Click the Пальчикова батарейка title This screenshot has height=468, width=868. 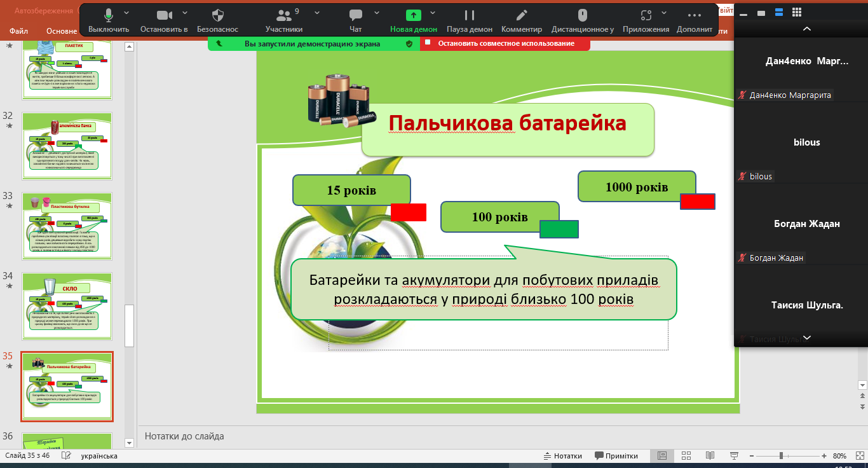click(508, 123)
